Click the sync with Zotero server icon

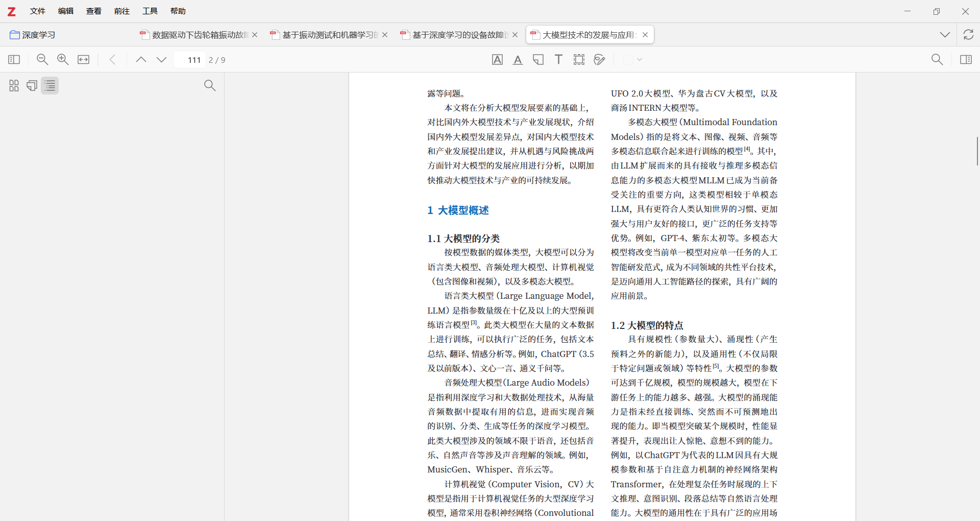968,35
